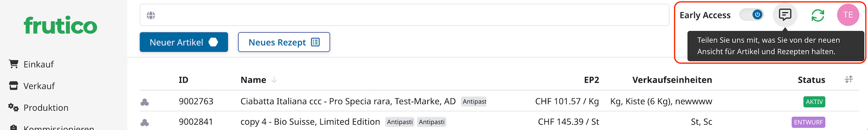Screen dimensions: 868x130
Task: Click the item icon for article 9002841
Action: pos(145,122)
